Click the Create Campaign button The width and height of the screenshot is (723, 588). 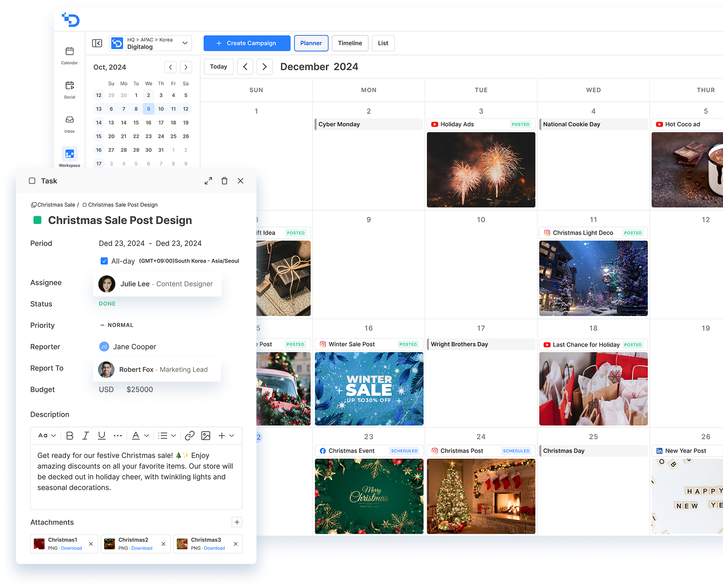coord(247,43)
